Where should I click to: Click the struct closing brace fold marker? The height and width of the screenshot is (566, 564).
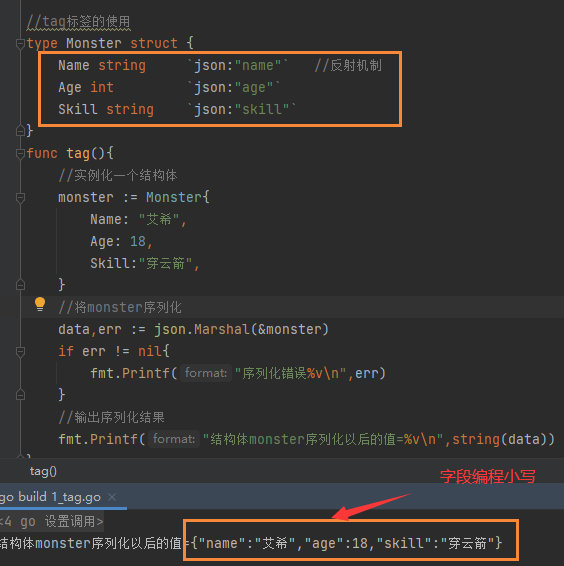coord(20,131)
